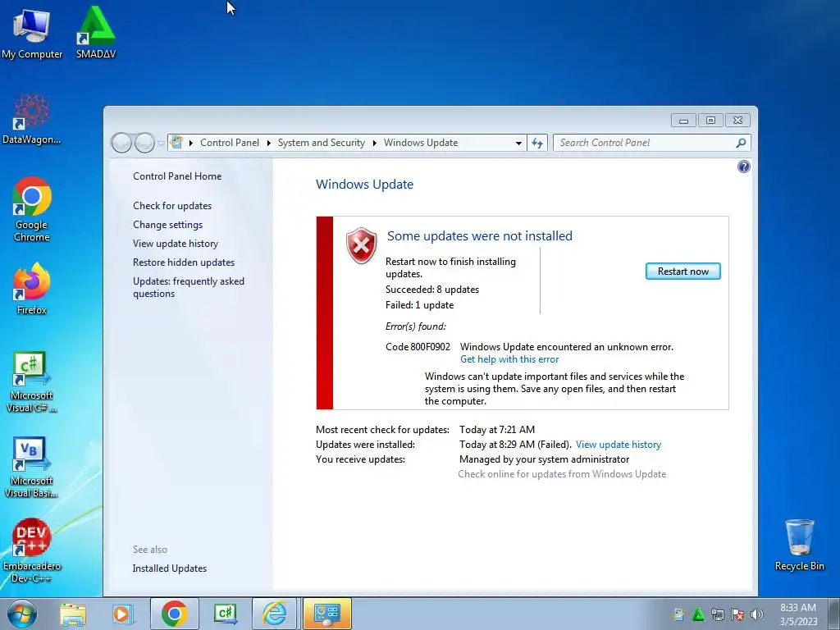This screenshot has height=630, width=840.
Task: Click the 'Succeeded: 8 updates' text
Action: tap(432, 290)
